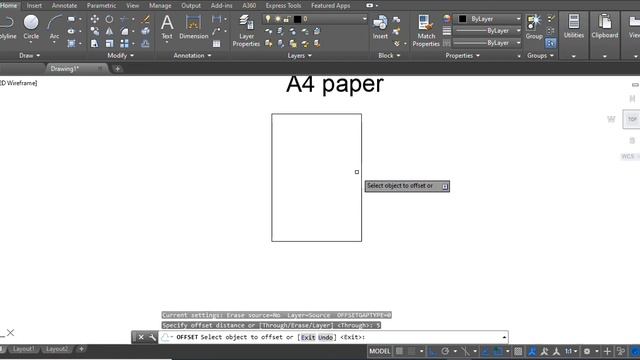Open the Insert ribbon tab
The width and height of the screenshot is (640, 360).
coord(34,5)
